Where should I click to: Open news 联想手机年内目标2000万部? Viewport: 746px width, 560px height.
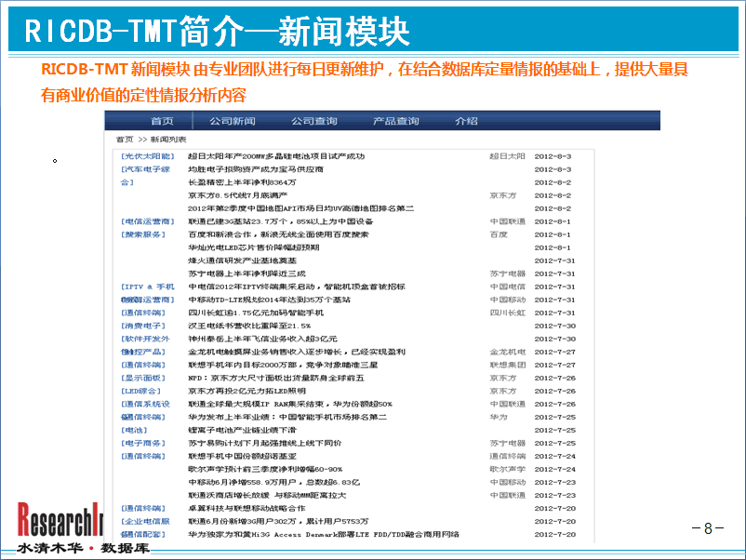[x=283, y=365]
